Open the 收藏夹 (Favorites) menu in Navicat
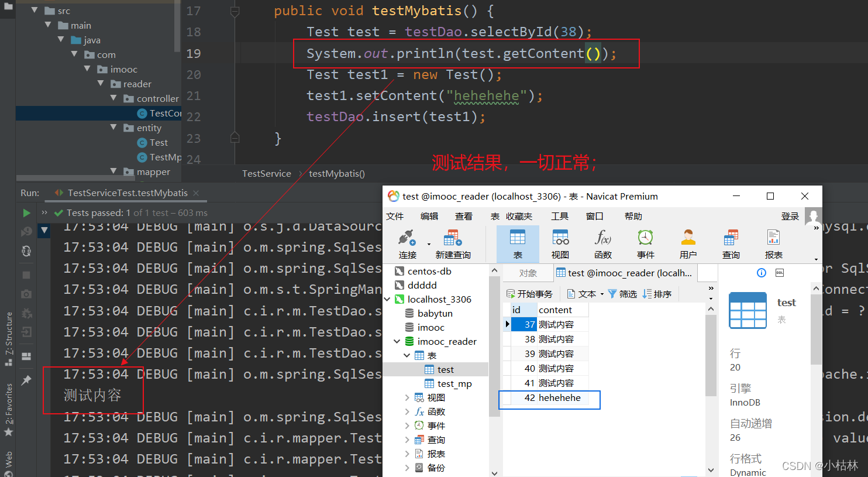Viewport: 868px width, 477px height. point(519,216)
